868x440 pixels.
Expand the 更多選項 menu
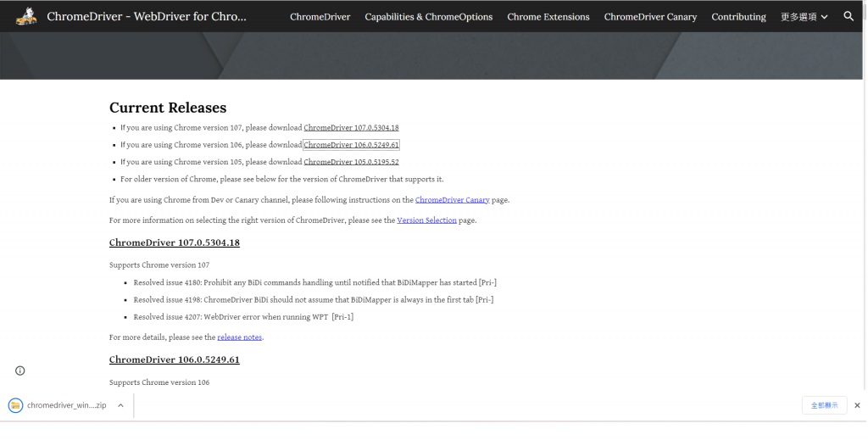pyautogui.click(x=804, y=17)
